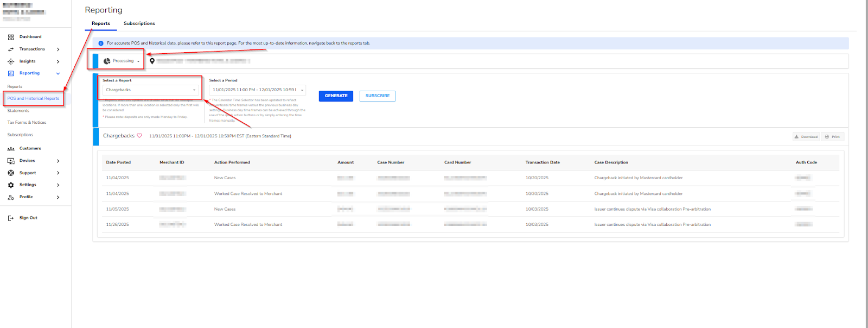Screen dimensions: 868x328
Task: Open the Select a Period date dropdown
Action: (257, 90)
